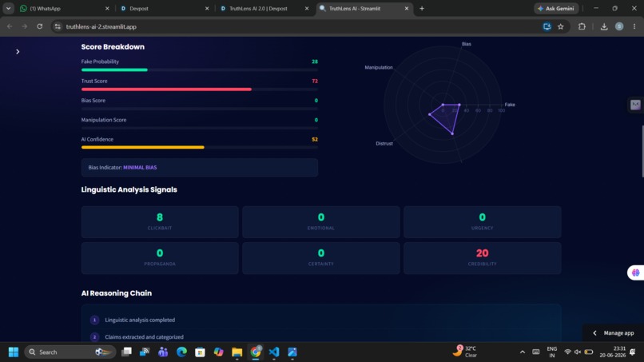Screen dimensions: 644x362
Task: Close the WhatsApp tab
Action: click(x=107, y=8)
